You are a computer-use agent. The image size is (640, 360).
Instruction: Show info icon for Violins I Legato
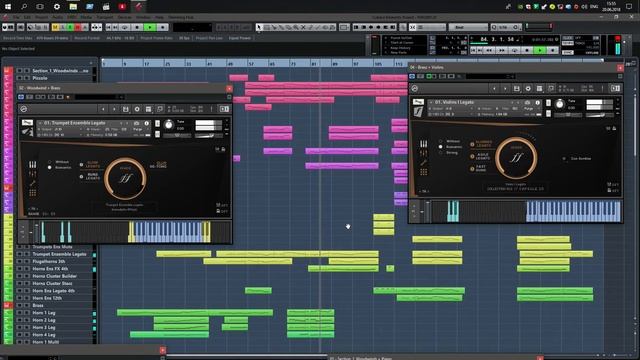click(x=538, y=102)
